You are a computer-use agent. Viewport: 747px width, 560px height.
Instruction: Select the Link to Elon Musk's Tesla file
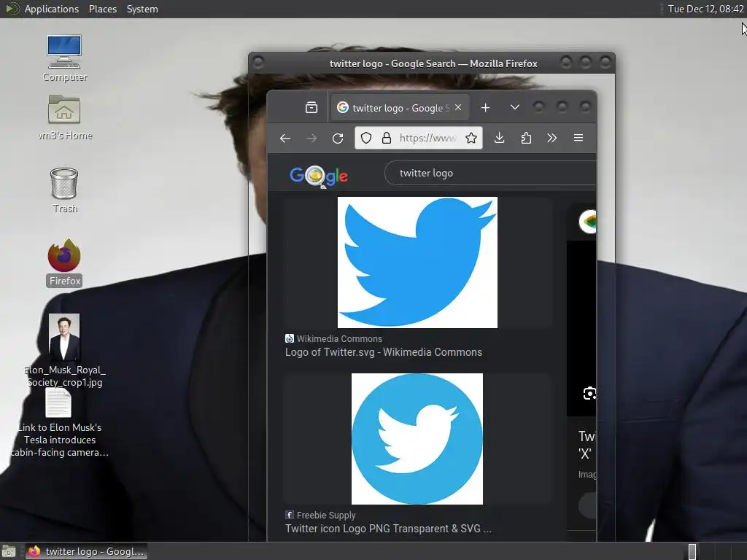coord(59,423)
